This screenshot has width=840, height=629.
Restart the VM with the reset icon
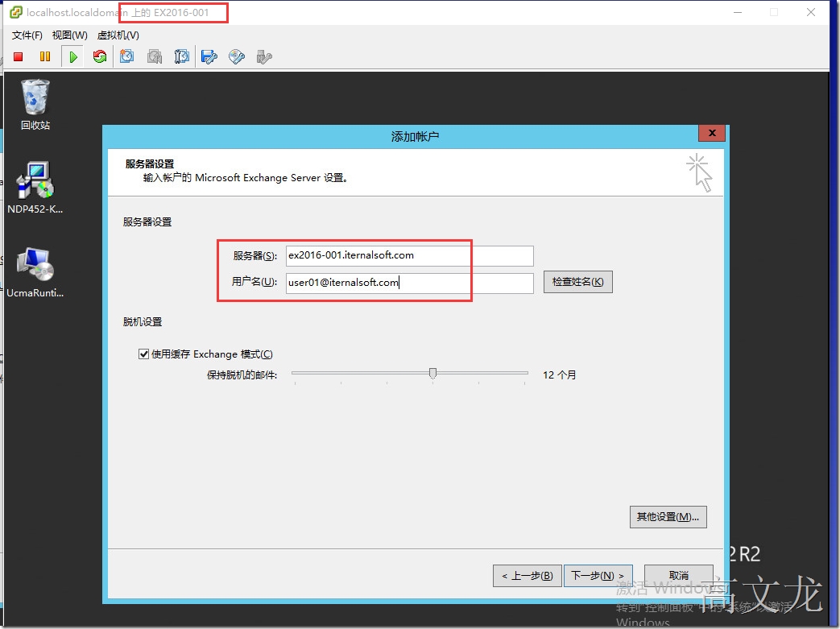[x=100, y=57]
